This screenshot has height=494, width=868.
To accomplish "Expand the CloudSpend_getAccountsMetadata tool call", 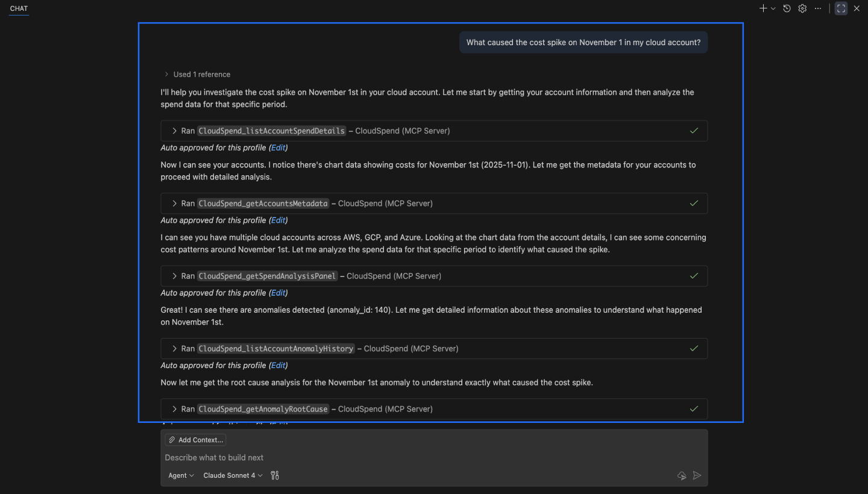I will pyautogui.click(x=175, y=204).
